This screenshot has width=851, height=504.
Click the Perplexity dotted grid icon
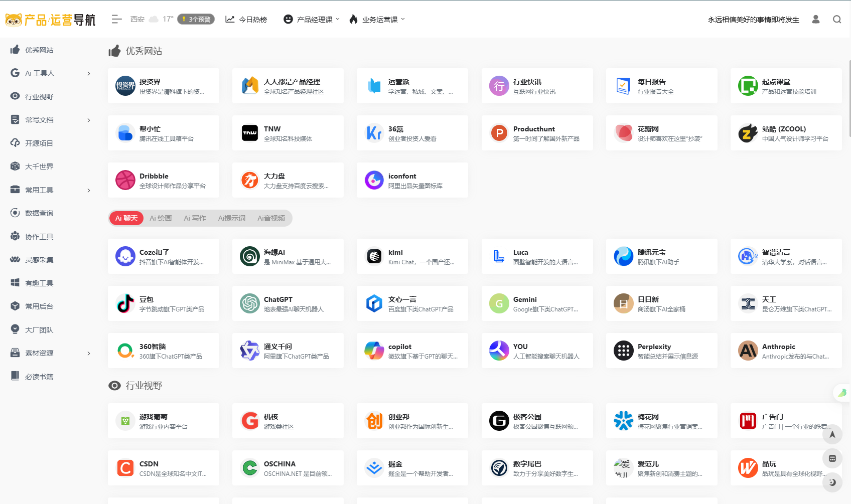point(623,351)
